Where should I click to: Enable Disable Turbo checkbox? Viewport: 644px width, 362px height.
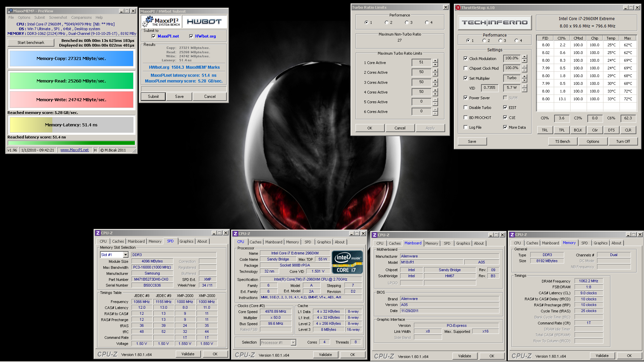click(x=466, y=107)
